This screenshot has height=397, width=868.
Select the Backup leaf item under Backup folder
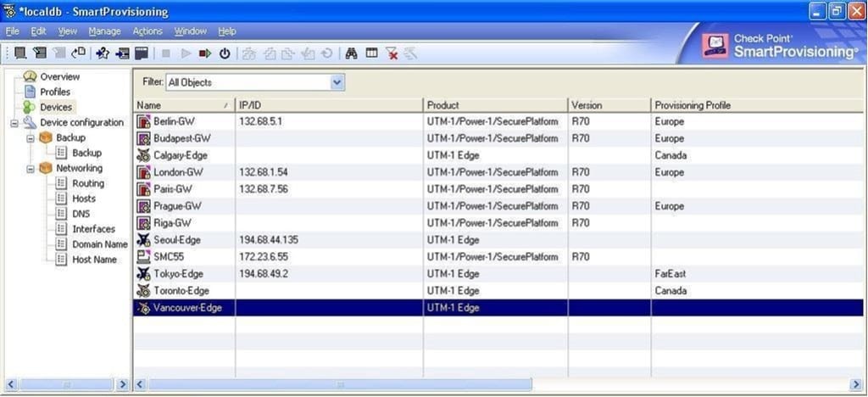[87, 153]
